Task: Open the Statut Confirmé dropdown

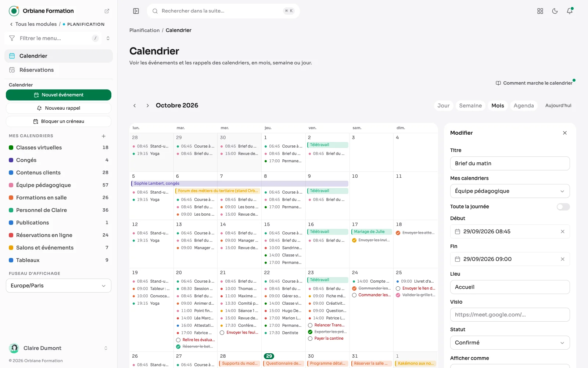Action: point(510,343)
